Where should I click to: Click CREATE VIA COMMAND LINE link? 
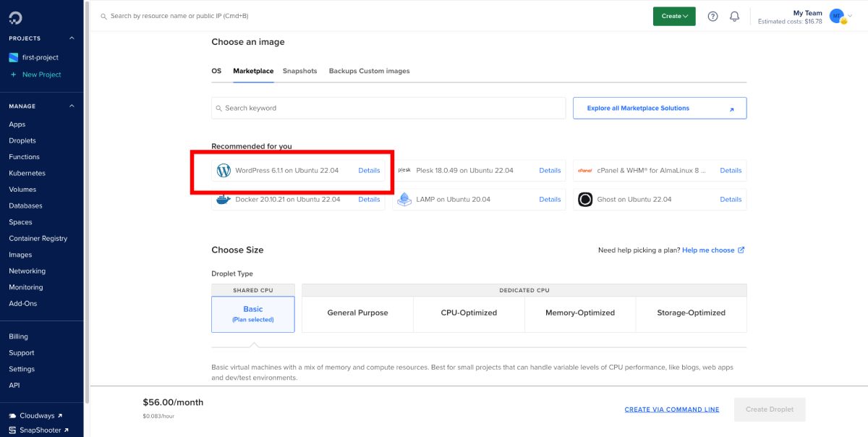click(x=672, y=410)
